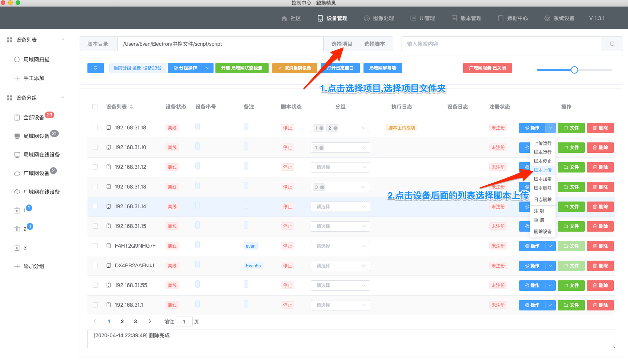Open the 系统设置 tab
This screenshot has height=364, width=628.
pyautogui.click(x=559, y=18)
